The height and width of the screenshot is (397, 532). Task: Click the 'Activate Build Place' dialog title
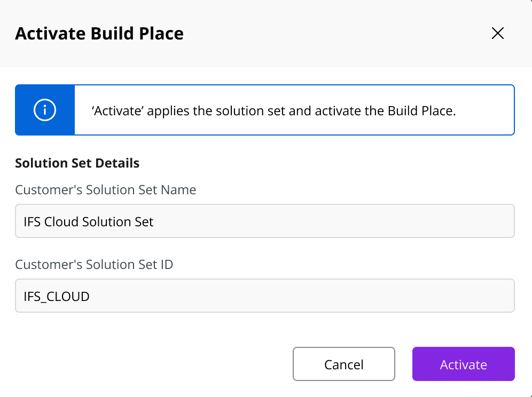click(99, 34)
